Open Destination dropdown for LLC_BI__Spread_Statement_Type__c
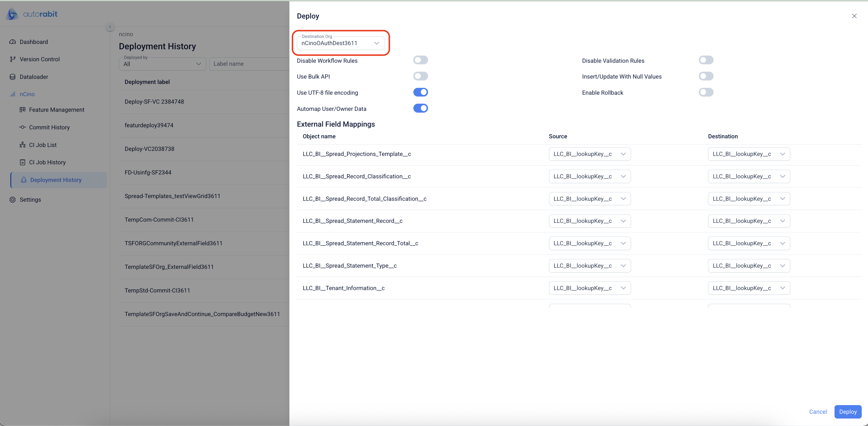 tap(748, 266)
